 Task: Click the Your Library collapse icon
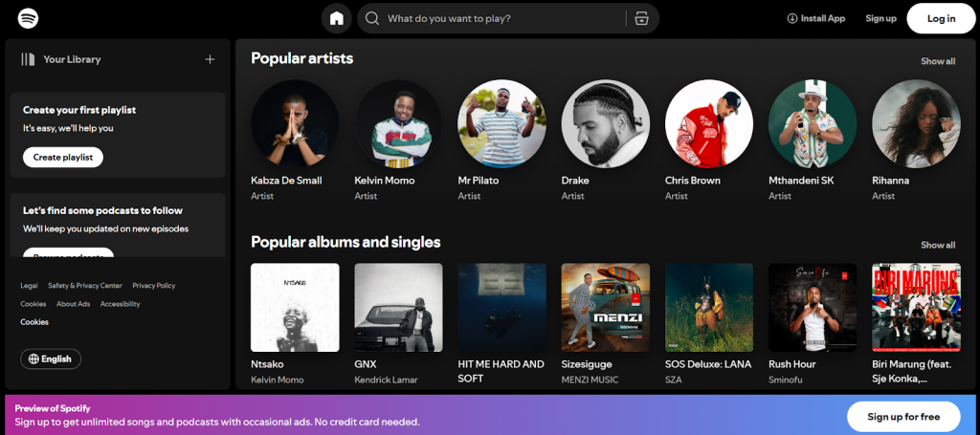pos(29,59)
